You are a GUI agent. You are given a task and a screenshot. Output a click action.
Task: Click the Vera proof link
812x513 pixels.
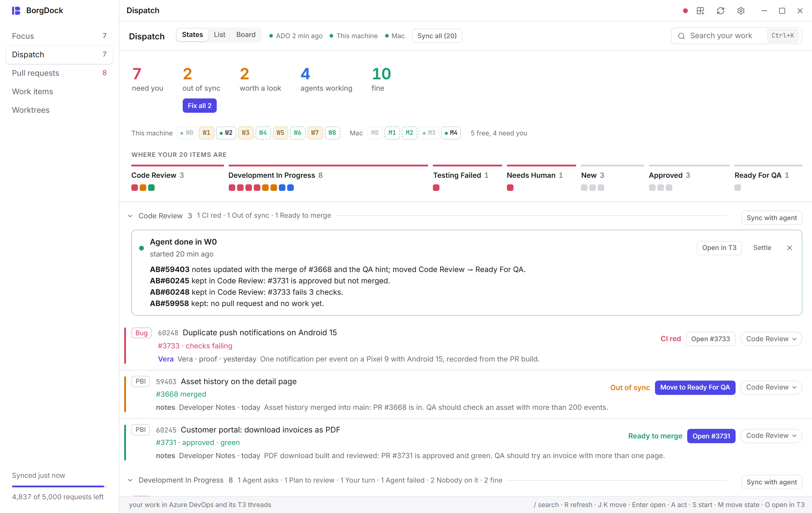click(166, 359)
